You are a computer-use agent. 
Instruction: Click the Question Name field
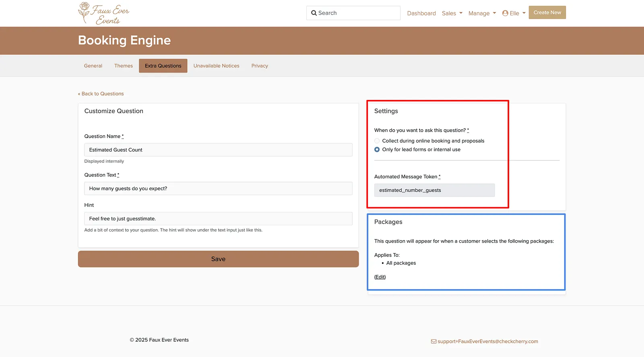(218, 150)
